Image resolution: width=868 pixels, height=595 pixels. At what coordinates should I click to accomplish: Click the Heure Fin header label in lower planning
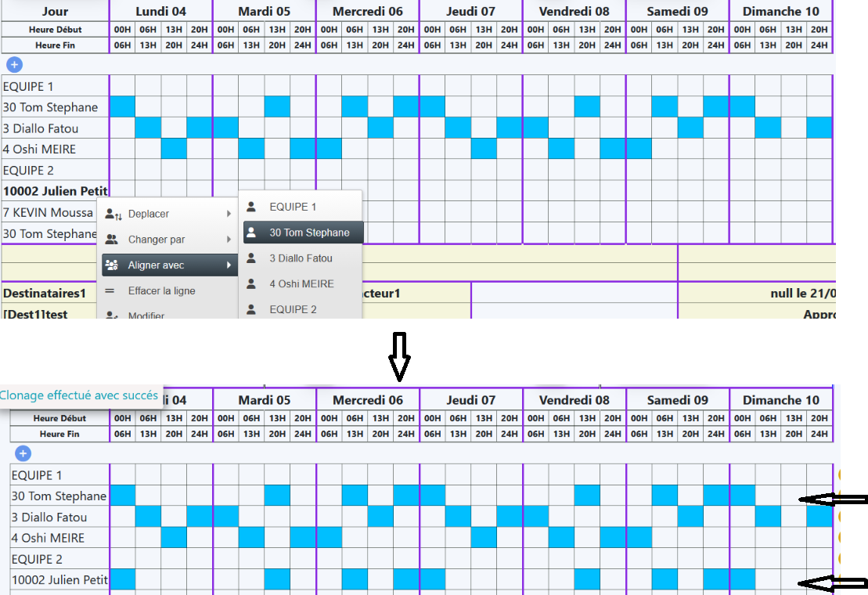coord(59,434)
